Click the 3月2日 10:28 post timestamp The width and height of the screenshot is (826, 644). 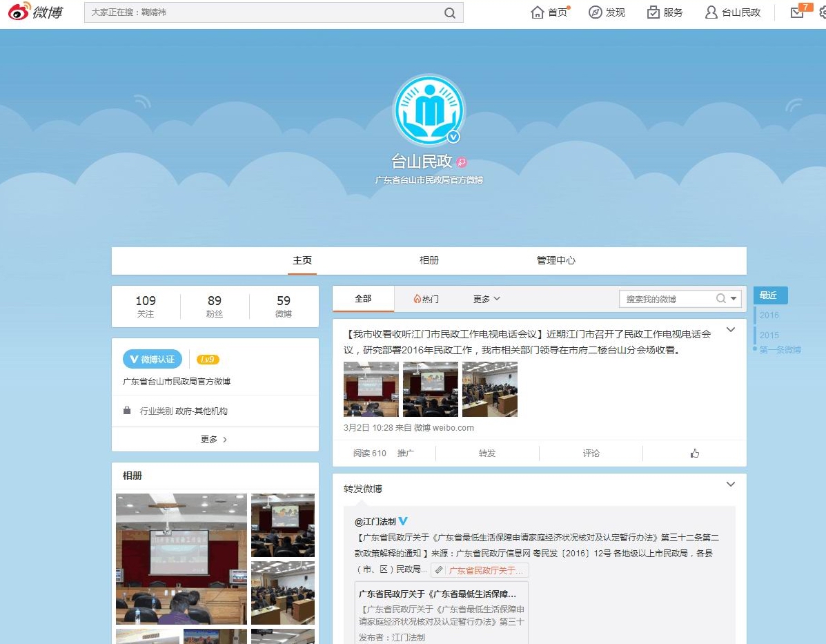click(368, 428)
